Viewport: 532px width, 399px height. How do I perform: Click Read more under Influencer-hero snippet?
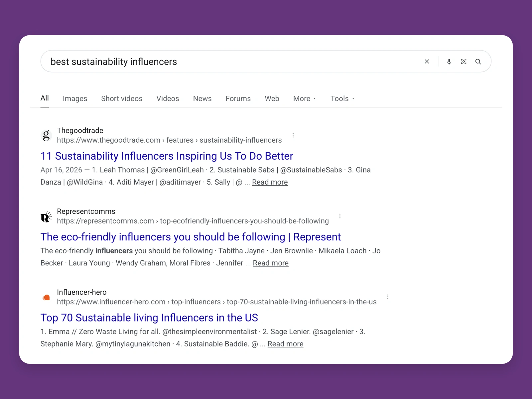(285, 344)
